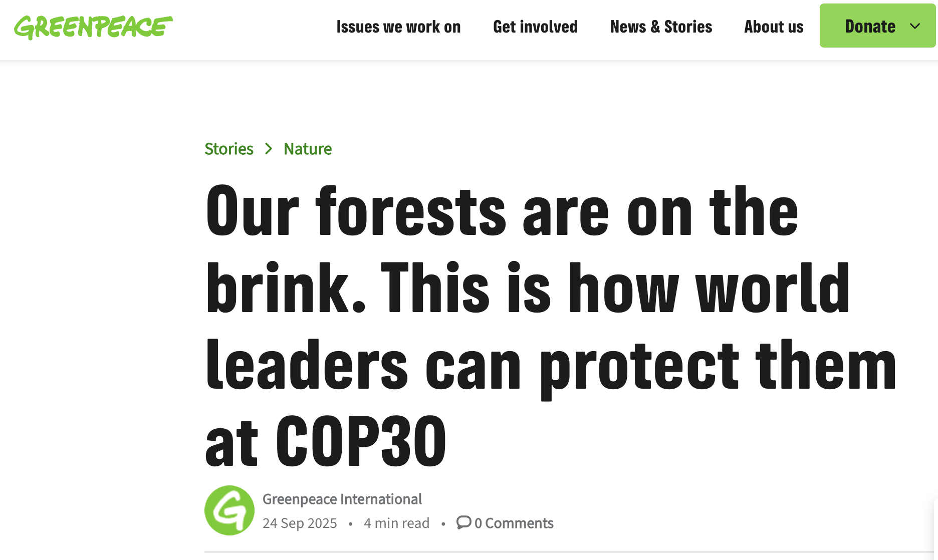Click the comment bubble next to '0 Comments'

pyautogui.click(x=464, y=522)
